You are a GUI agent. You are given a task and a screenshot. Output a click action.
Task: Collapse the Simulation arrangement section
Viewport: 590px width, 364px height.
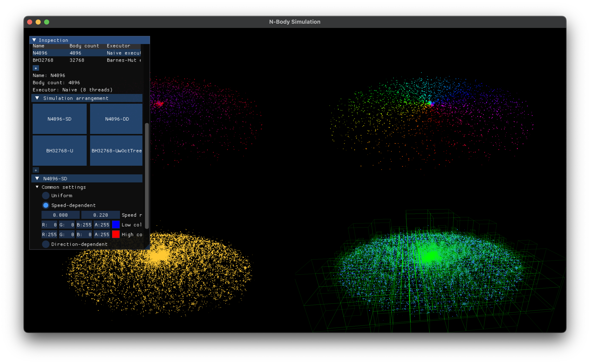coord(37,98)
